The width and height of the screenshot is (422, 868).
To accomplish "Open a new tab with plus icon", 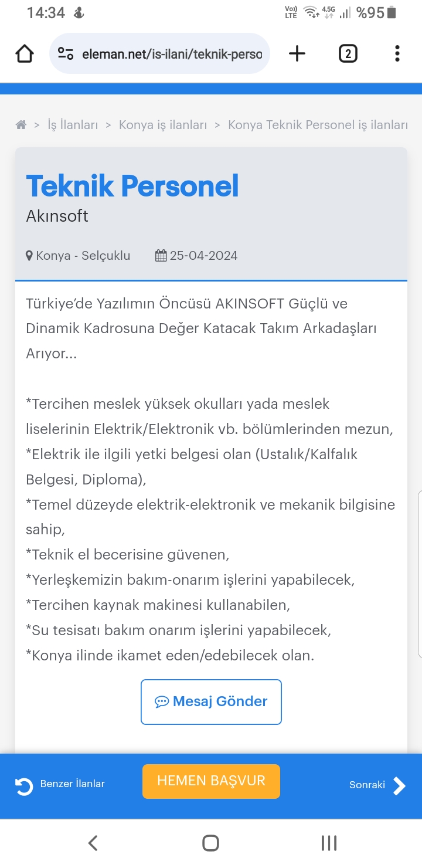I will pos(297,54).
